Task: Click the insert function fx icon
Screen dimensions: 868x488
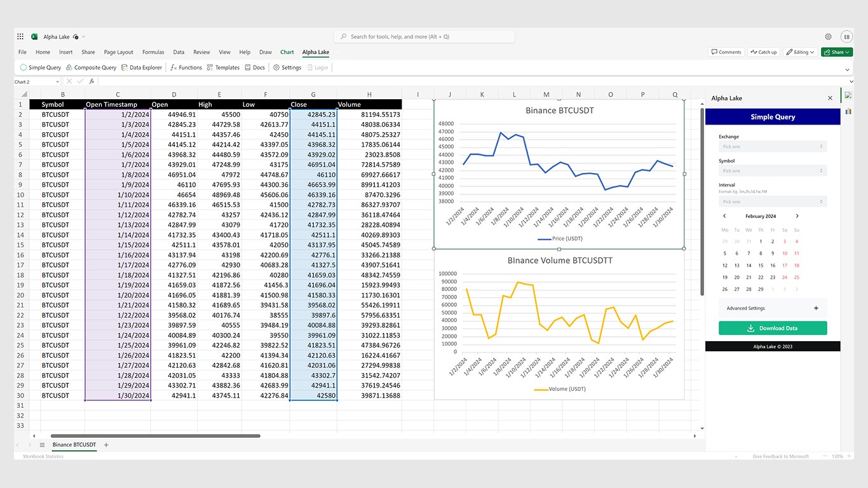Action: [92, 81]
